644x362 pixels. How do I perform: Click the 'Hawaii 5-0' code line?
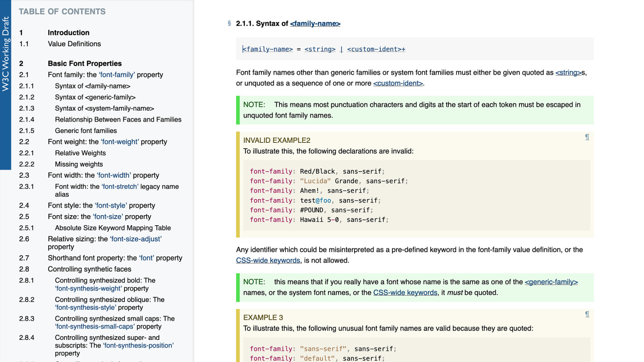point(320,220)
